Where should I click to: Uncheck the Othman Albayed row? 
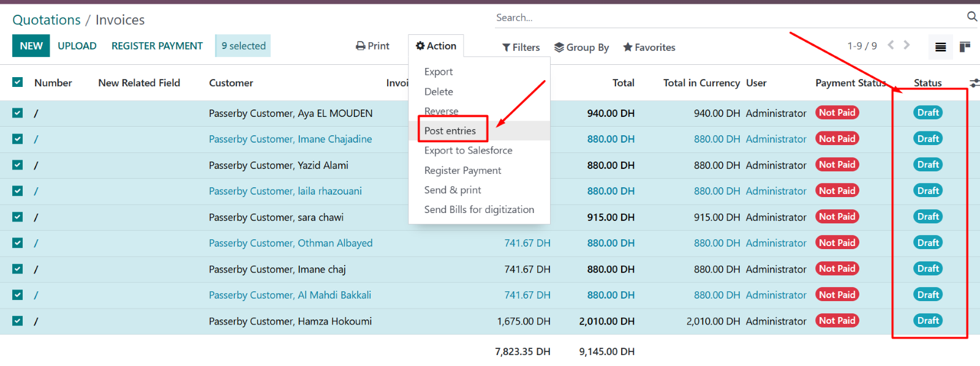point(18,243)
